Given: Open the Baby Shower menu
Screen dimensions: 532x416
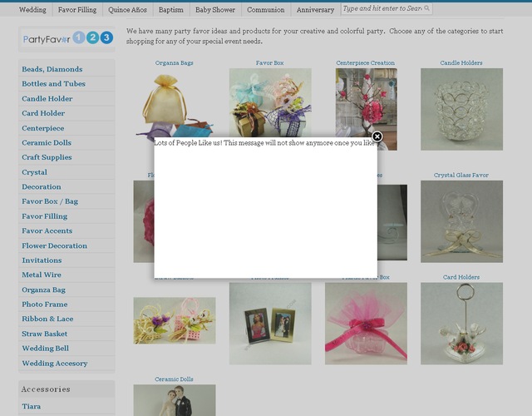Looking at the screenshot, I should [x=215, y=10].
